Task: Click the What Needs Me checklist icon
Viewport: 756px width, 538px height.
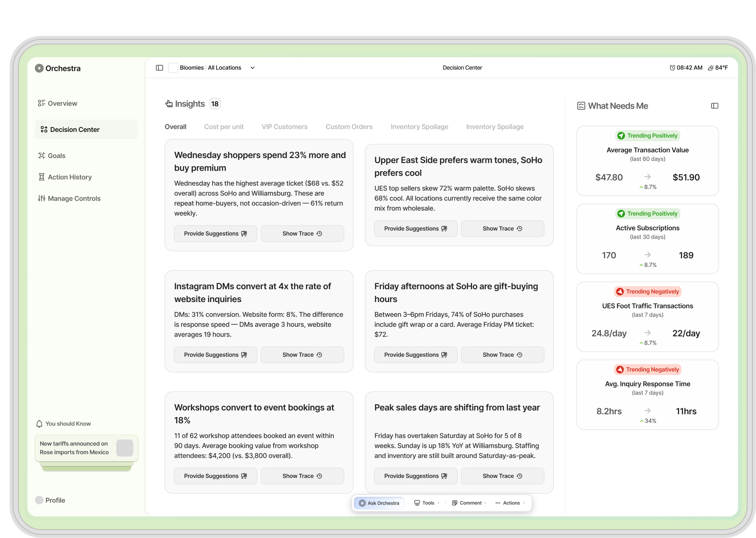Action: click(x=581, y=106)
